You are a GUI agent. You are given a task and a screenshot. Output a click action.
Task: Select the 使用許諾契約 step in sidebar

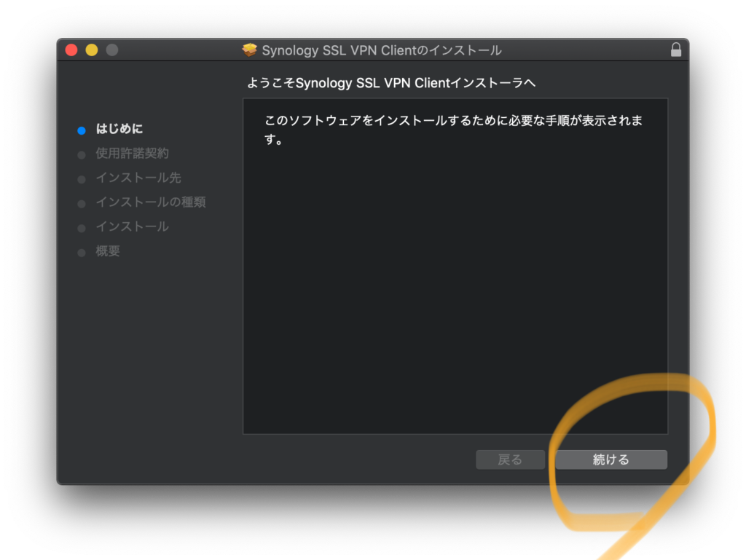(132, 154)
